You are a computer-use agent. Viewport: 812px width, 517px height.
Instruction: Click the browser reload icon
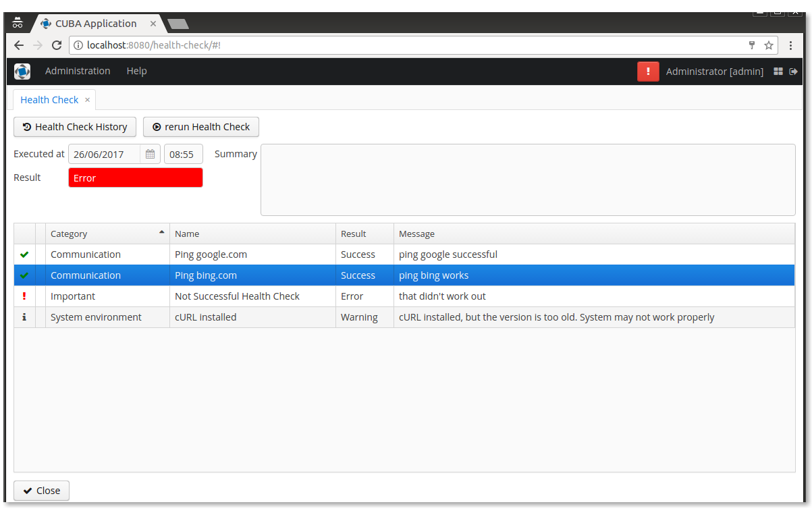point(57,45)
